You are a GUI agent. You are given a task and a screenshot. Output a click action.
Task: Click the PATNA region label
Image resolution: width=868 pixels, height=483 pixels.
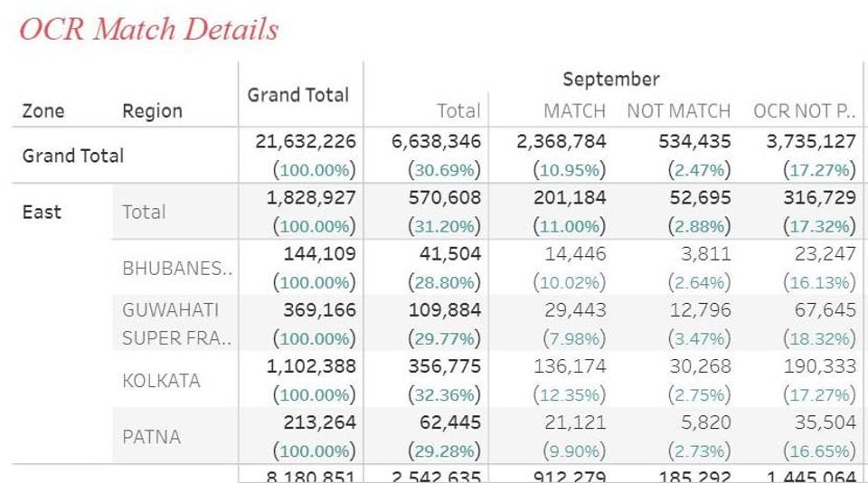[x=151, y=436]
